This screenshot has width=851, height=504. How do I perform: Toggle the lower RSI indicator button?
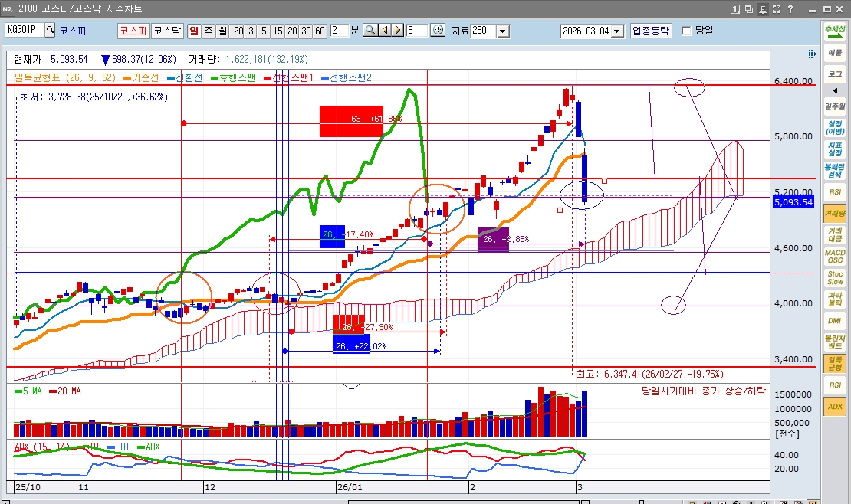pos(835,385)
